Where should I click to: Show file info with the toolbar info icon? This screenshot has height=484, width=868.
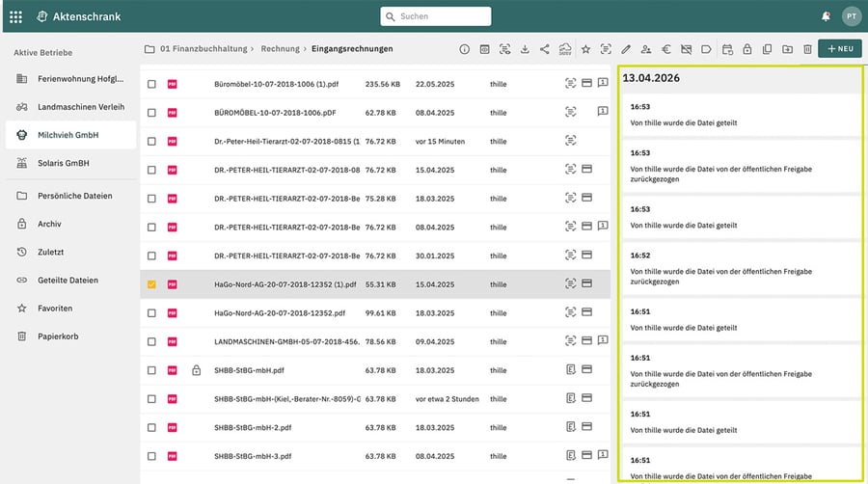coord(465,49)
